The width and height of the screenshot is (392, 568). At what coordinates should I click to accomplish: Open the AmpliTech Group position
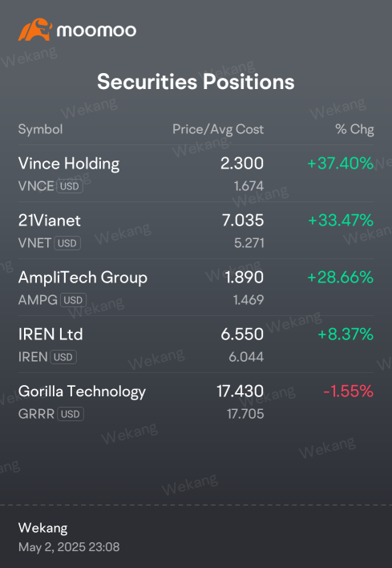(x=196, y=287)
